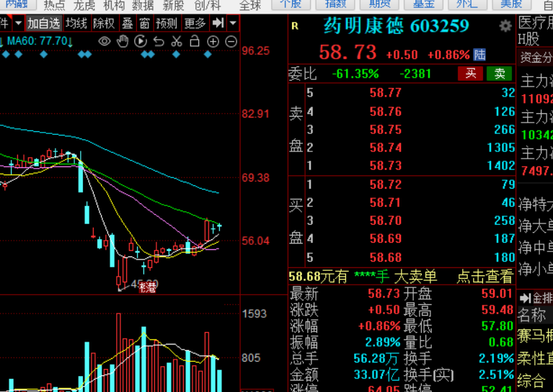Open the 龙虎 top menu item
Screen dimensions: 553x392
click(84, 5)
